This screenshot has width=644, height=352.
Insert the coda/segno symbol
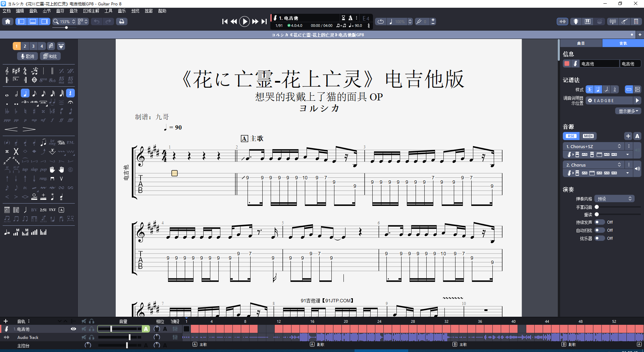[34, 80]
